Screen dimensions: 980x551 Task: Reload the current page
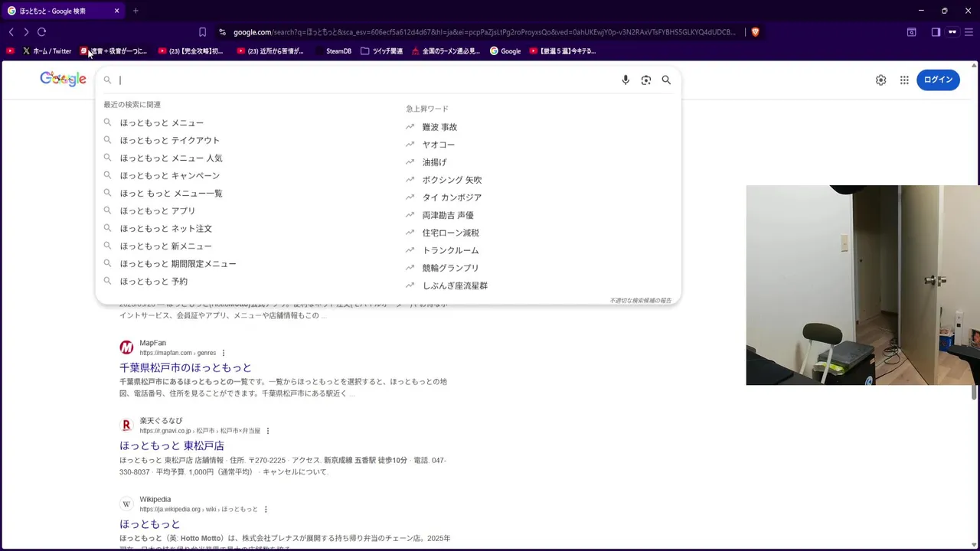[41, 32]
